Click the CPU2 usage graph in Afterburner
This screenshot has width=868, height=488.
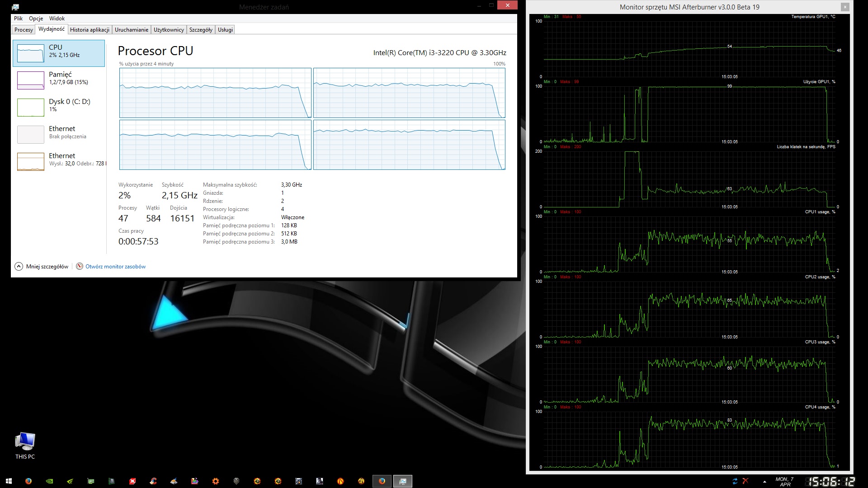click(689, 309)
